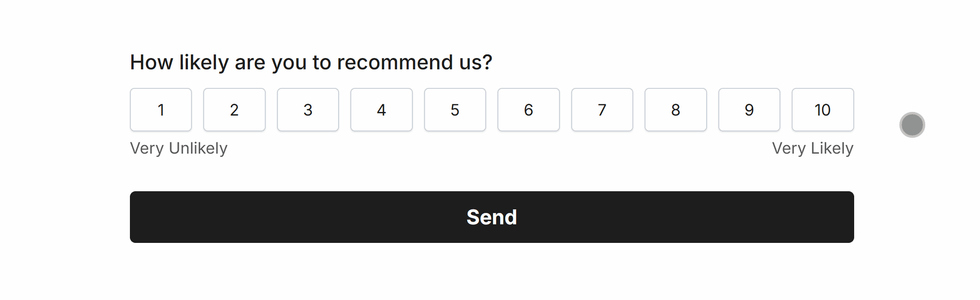Image resolution: width=980 pixels, height=300 pixels.
Task: Select the 10 rating box
Action: (x=823, y=110)
